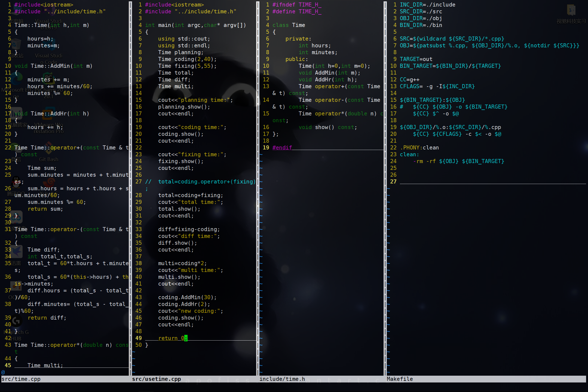Click the 'class Time' declaration line

click(289, 25)
